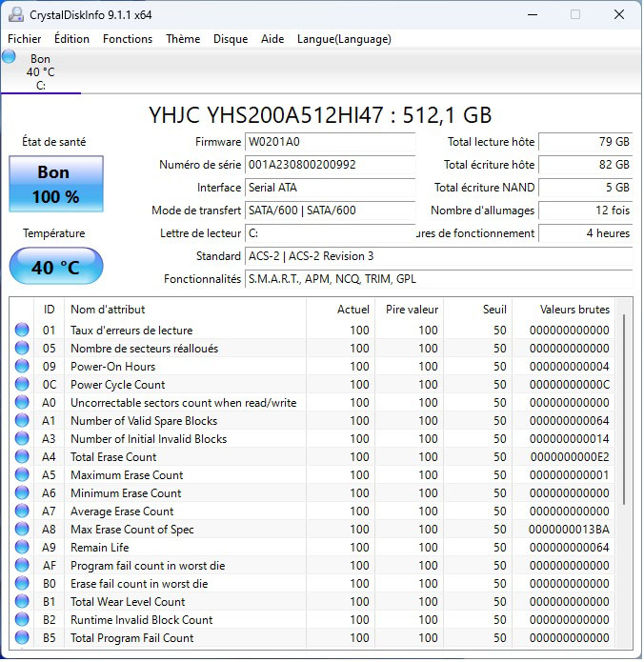Viewport: 644px width, 662px height.
Task: Open the Disque menu
Action: point(231,39)
